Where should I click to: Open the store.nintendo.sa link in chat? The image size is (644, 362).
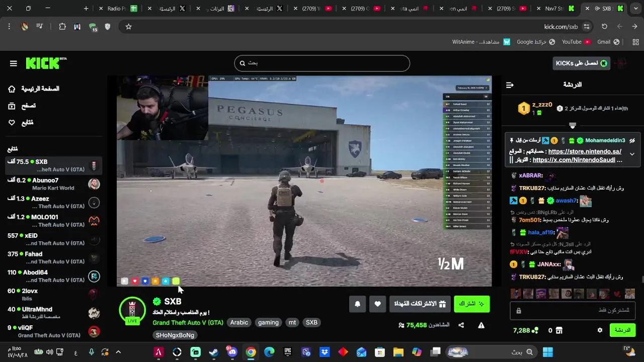point(585,151)
